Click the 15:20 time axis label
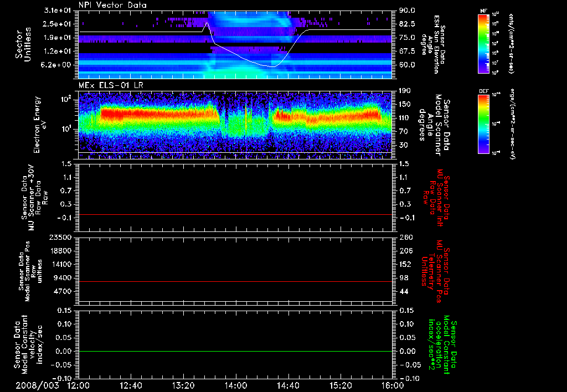 coord(340,385)
